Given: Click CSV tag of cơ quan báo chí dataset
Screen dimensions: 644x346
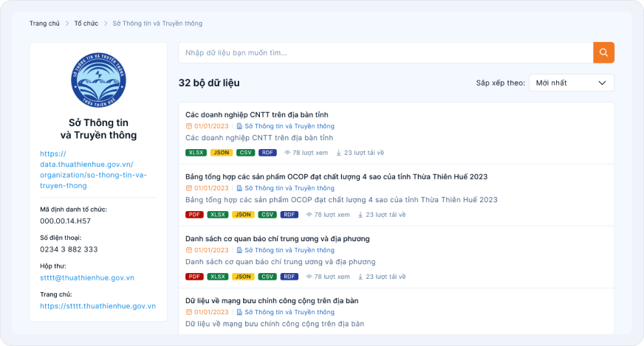Looking at the screenshot, I should tap(267, 277).
